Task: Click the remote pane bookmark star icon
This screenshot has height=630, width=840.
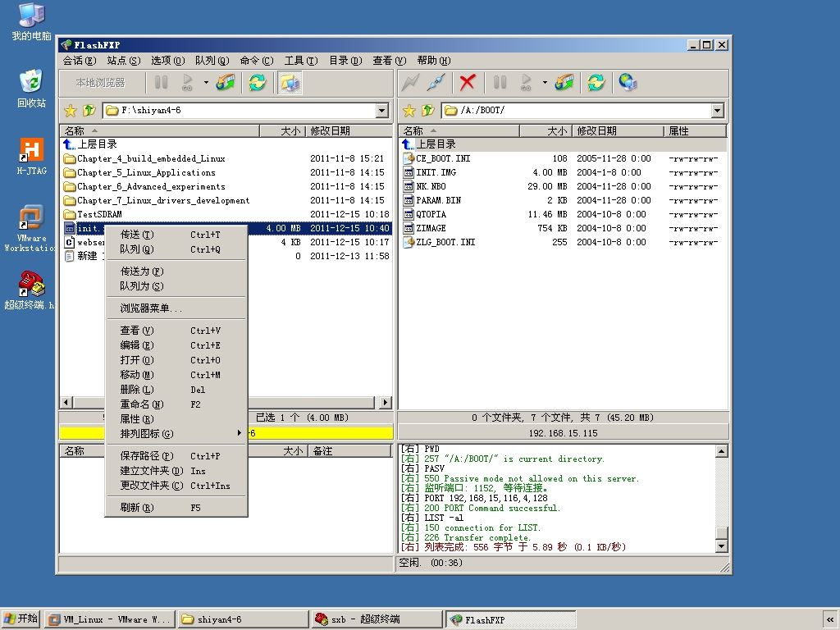Action: pos(409,111)
